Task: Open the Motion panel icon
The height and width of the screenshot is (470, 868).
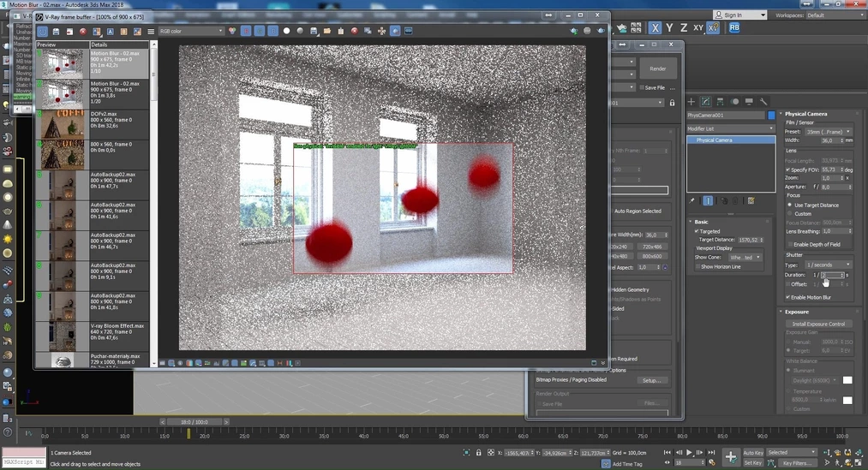Action: click(734, 102)
